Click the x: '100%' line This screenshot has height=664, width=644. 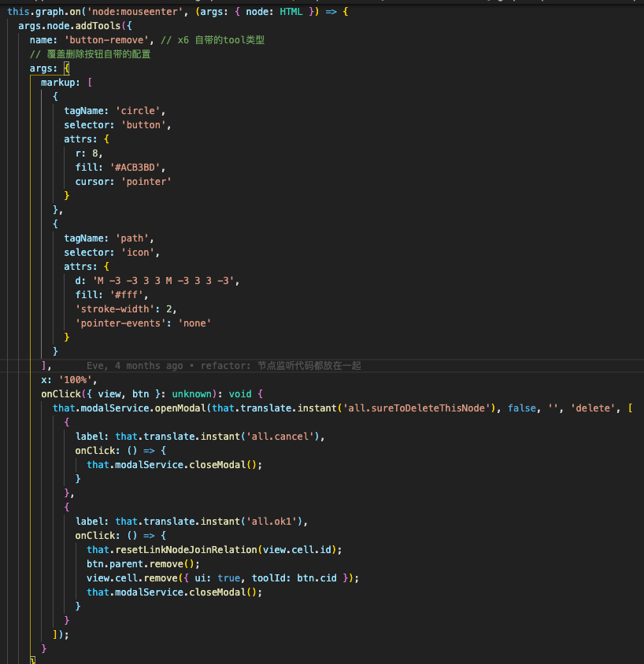[x=68, y=380]
